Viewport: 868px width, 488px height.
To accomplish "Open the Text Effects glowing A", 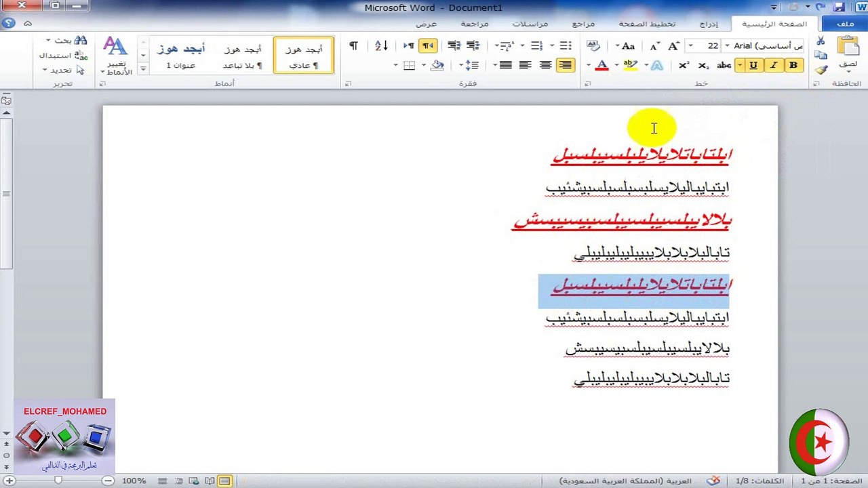I will coord(656,65).
